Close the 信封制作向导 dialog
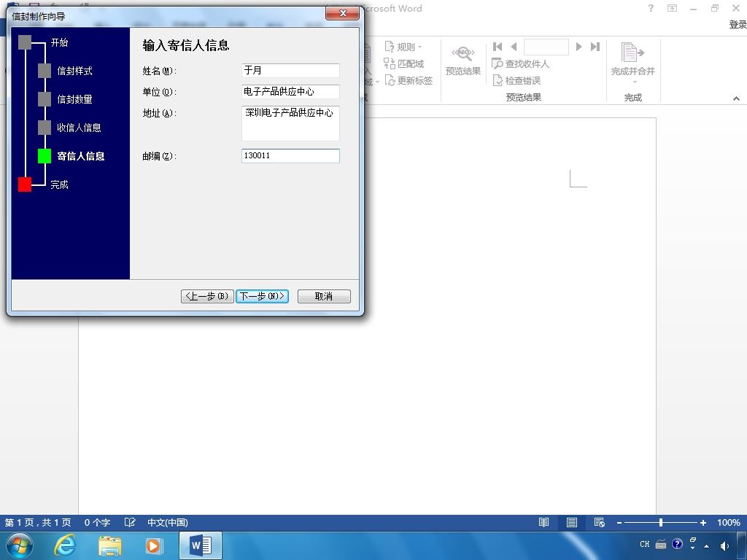747x560 pixels. 343,13
